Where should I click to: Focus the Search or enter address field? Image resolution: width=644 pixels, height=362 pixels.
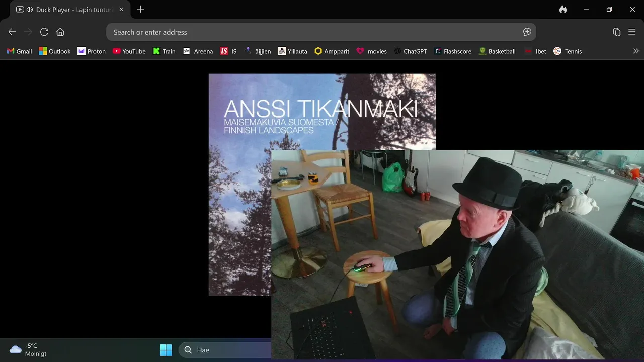[x=321, y=32]
